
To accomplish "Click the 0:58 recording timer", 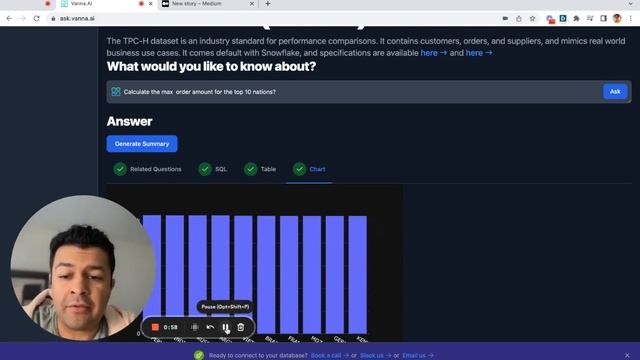I will [x=170, y=327].
